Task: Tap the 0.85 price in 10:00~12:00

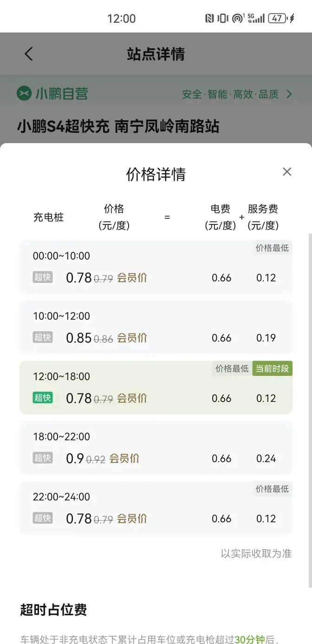Action: click(79, 338)
